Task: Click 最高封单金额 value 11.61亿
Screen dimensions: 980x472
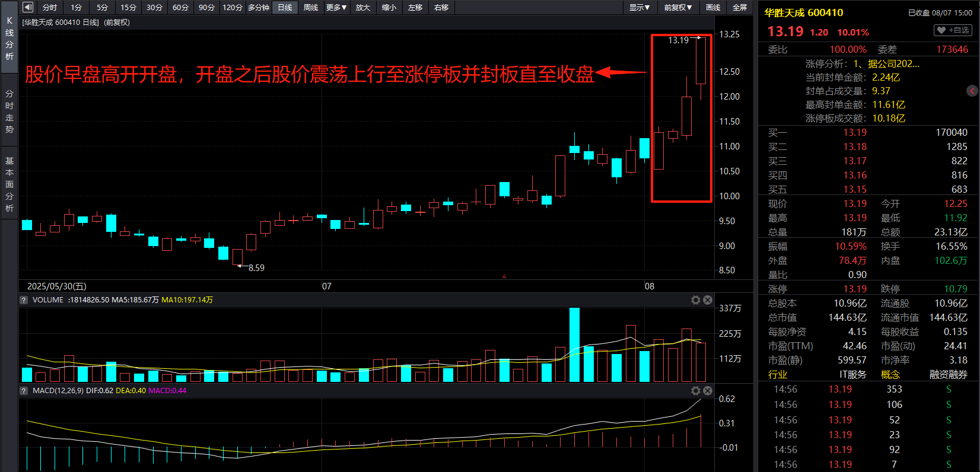Action: point(889,104)
